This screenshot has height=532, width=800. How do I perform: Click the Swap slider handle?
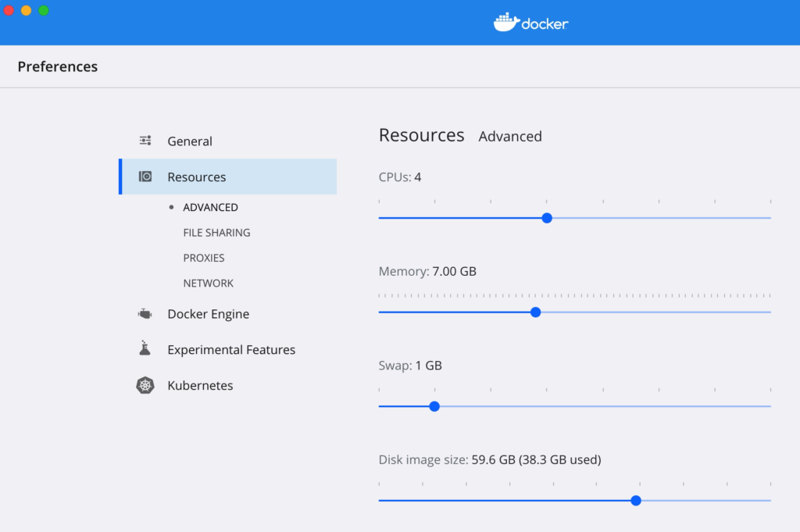pos(434,406)
